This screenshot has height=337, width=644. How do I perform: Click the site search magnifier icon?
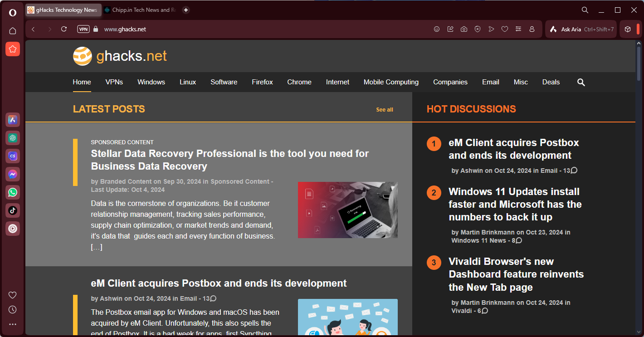(581, 82)
